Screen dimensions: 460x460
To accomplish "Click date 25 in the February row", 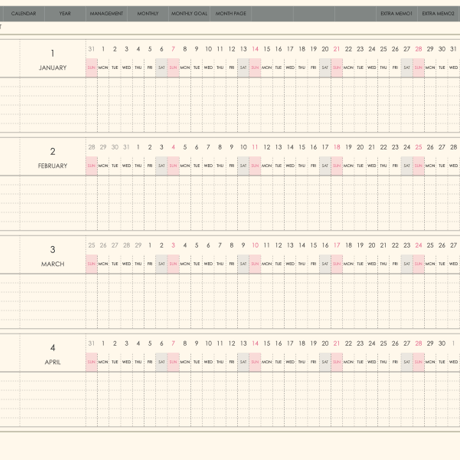I will coord(419,147).
